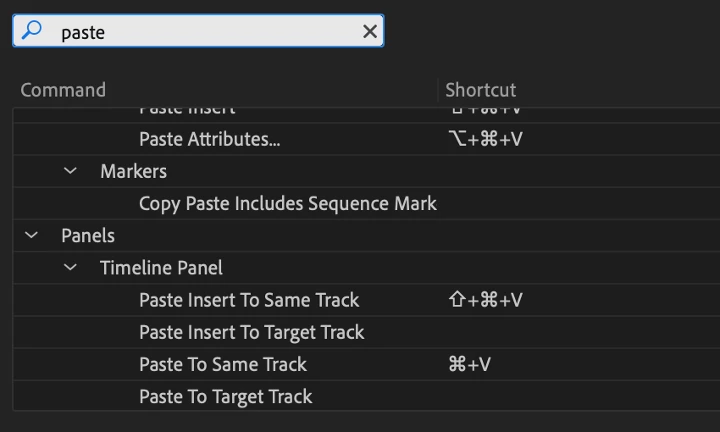
Task: Edit the Cmd+V shortcut for Paste To Same Track
Action: tap(470, 364)
